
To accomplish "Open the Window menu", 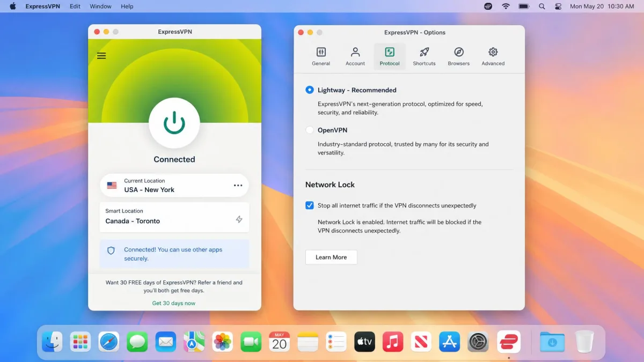I will (100, 6).
